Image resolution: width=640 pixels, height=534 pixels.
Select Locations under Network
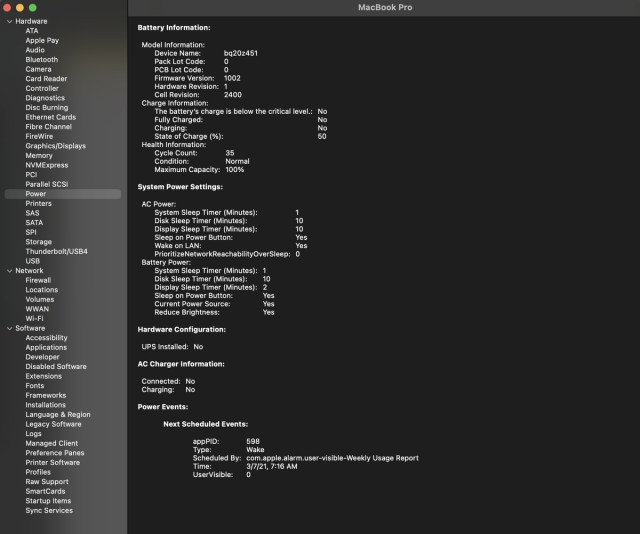[42, 290]
